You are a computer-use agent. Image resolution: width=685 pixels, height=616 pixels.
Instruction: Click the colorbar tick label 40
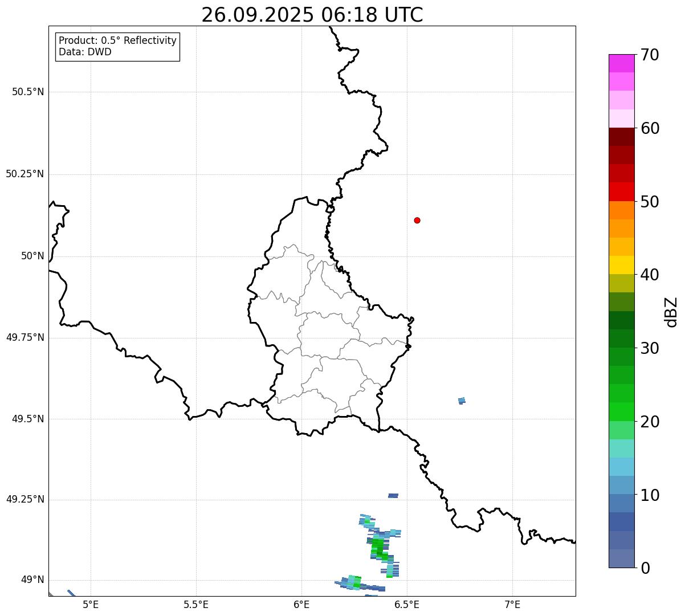click(650, 275)
